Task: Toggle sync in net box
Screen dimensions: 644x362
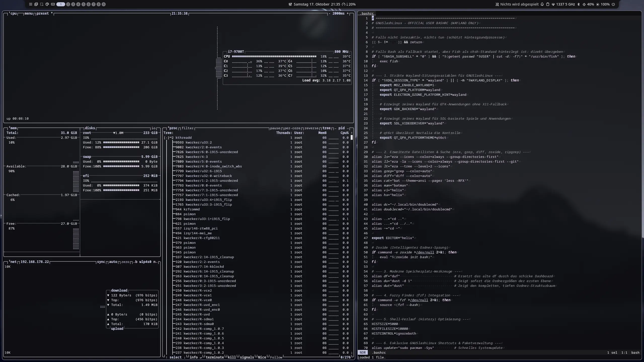Action: [101, 262]
